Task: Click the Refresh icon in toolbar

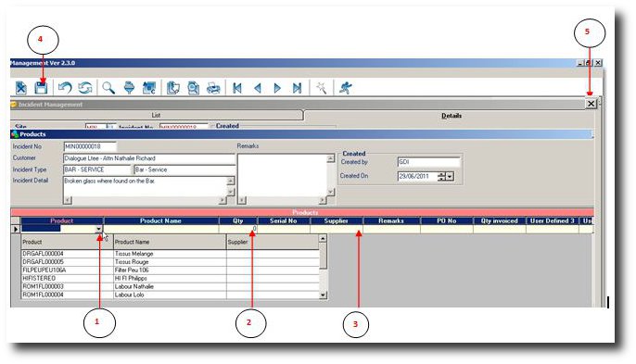Action: [85, 88]
